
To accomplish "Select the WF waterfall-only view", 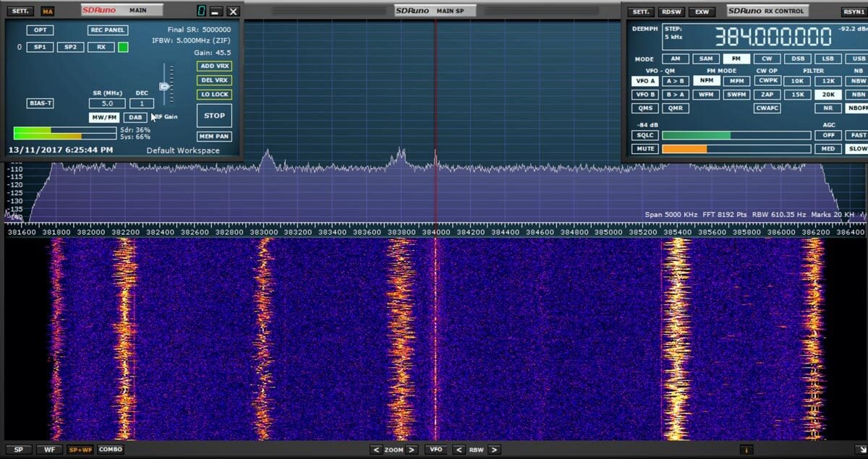I will (49, 449).
